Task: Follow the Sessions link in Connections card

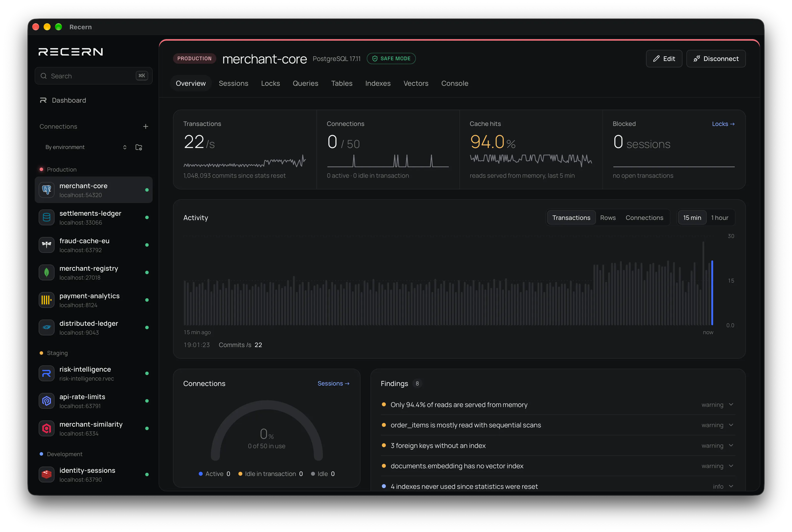Action: 333,384
